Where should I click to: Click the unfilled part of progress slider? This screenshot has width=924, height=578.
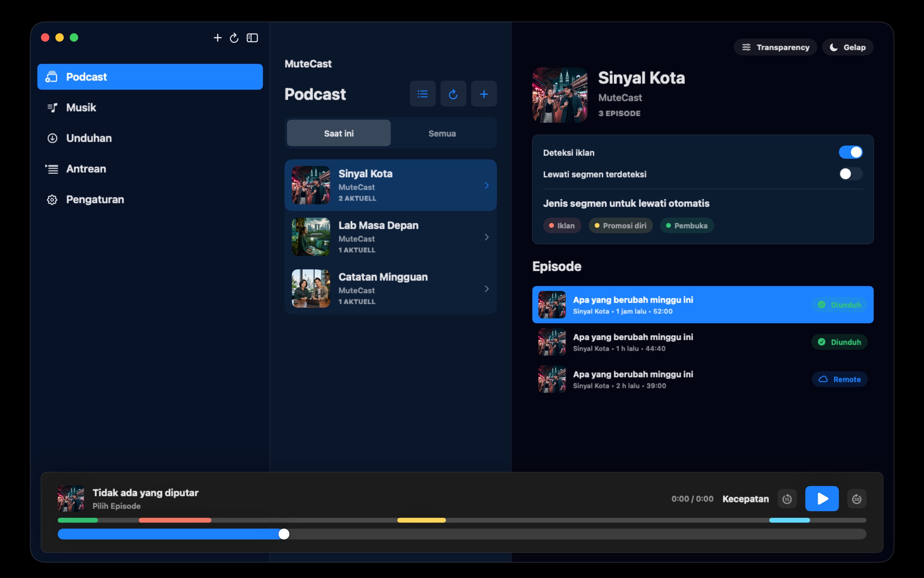(578, 534)
